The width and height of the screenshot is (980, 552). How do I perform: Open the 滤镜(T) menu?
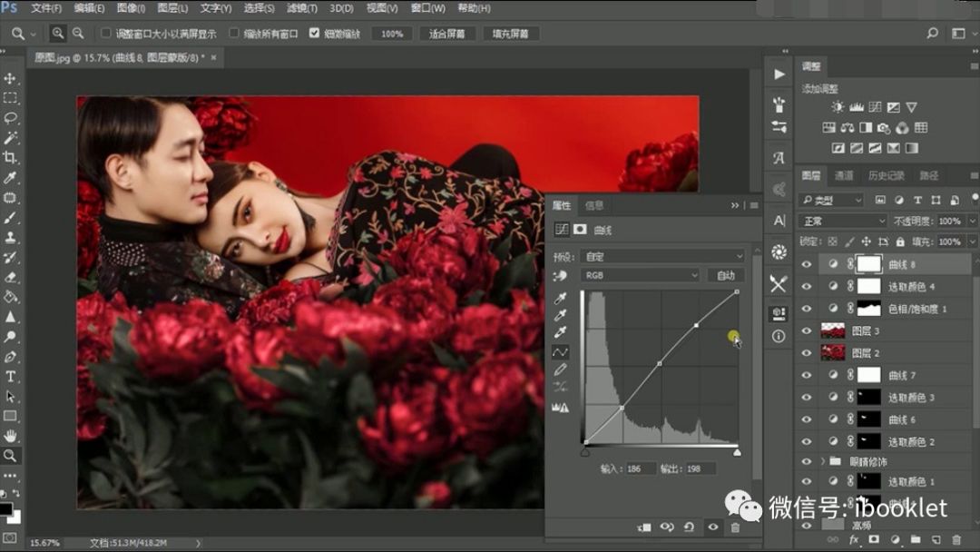tap(302, 8)
